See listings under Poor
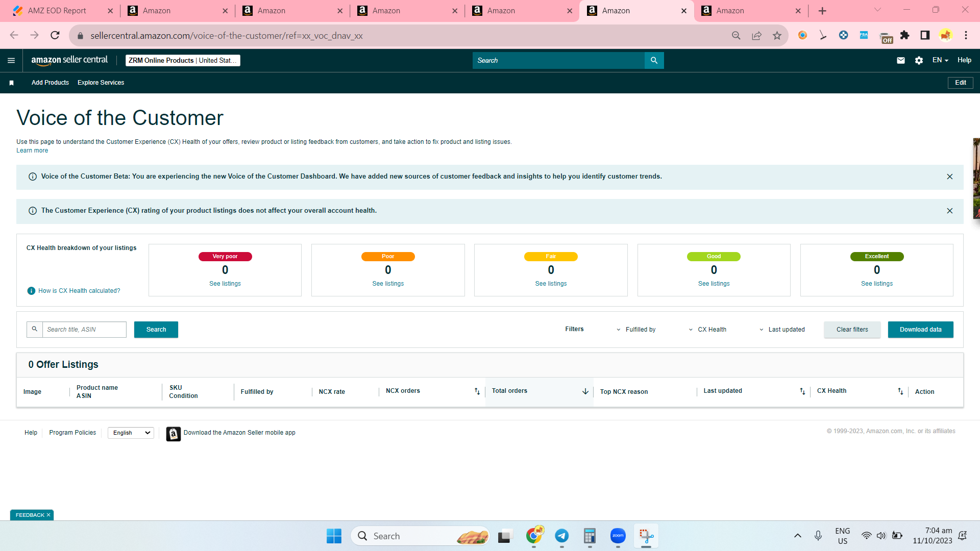This screenshot has width=980, height=551. coord(388,284)
